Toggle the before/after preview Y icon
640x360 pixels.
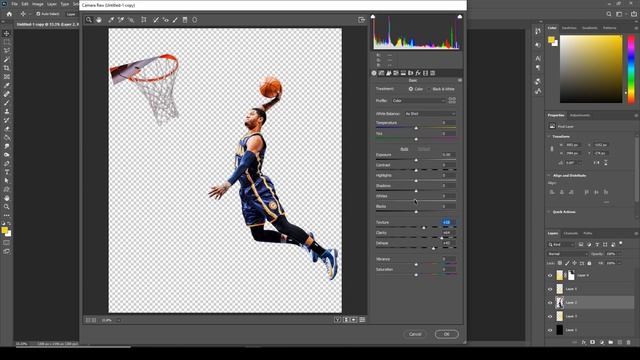pyautogui.click(x=338, y=320)
